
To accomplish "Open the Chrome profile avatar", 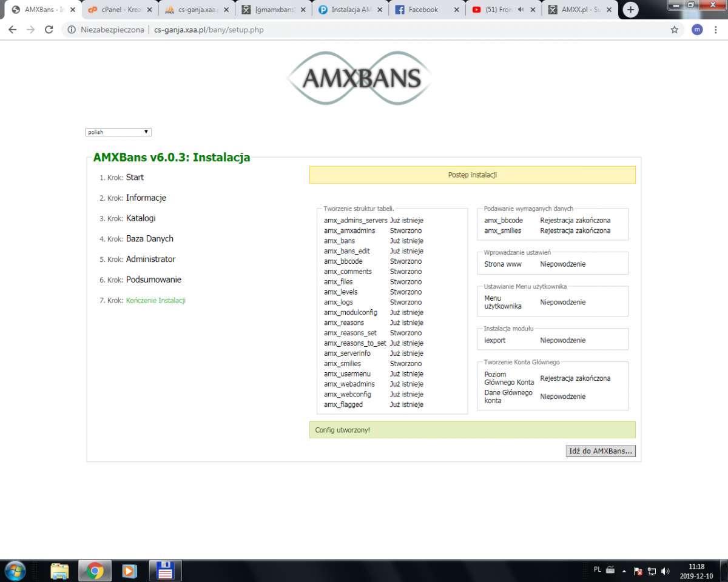I will (x=697, y=30).
